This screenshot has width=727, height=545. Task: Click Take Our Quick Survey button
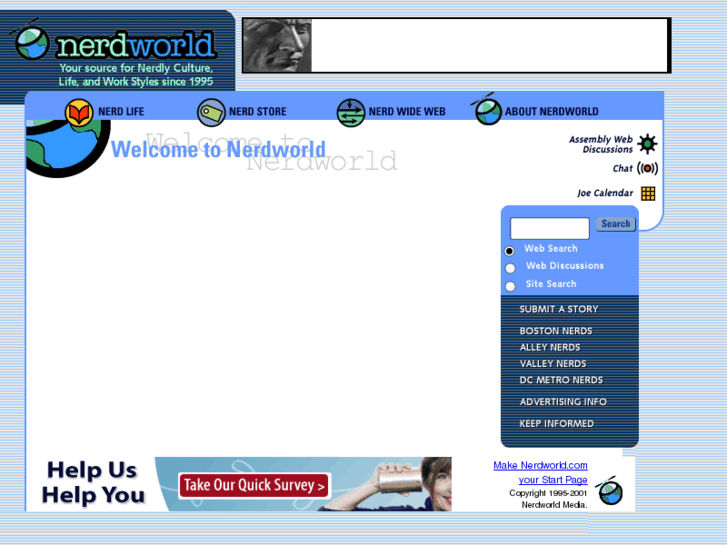(x=254, y=486)
